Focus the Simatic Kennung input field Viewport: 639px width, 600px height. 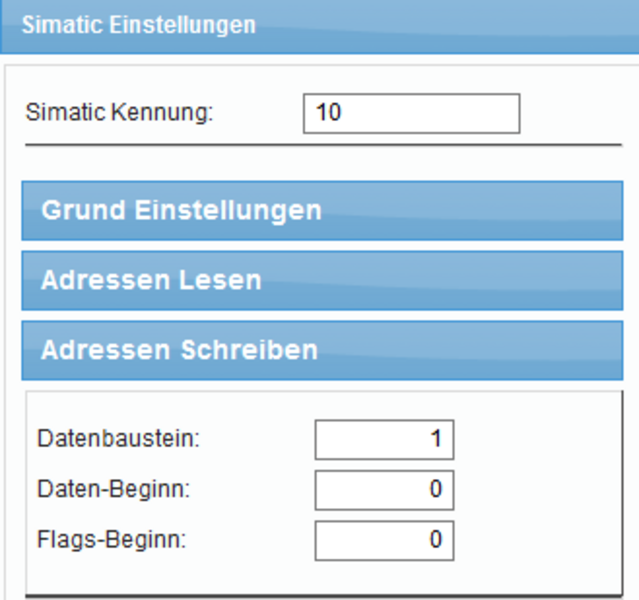pos(411,113)
